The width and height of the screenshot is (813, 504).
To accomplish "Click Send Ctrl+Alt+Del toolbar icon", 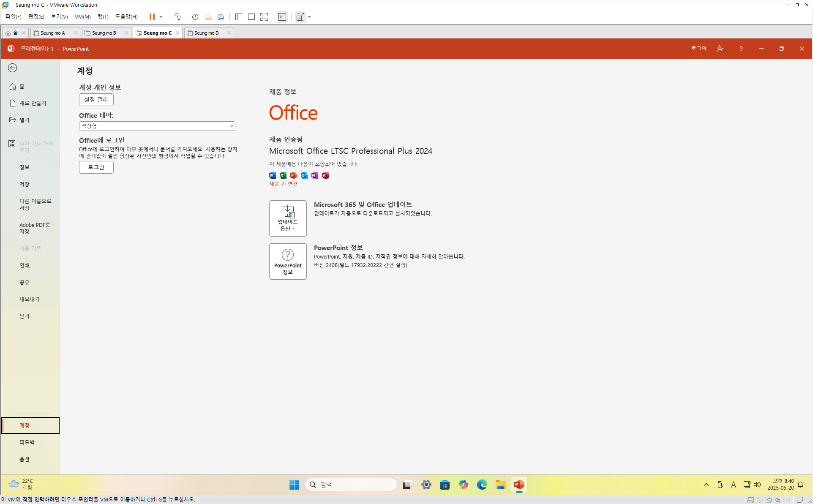I will click(x=177, y=17).
